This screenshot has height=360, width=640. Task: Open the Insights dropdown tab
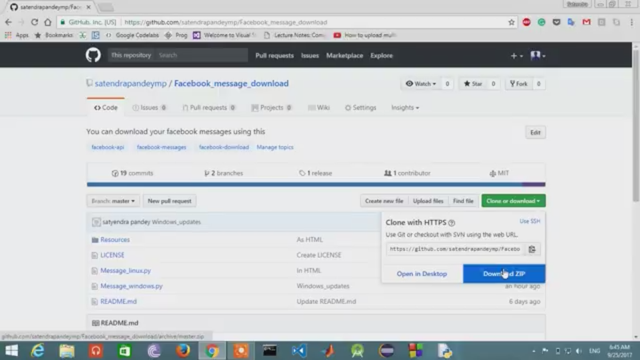coord(405,108)
